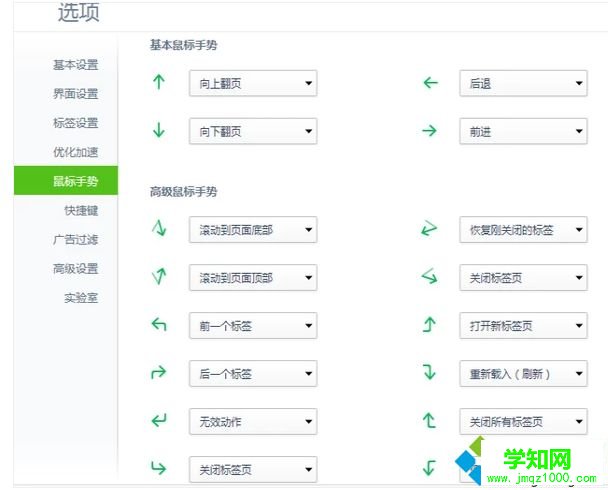Go to 广告过滤 settings
608x490 pixels.
pos(76,239)
